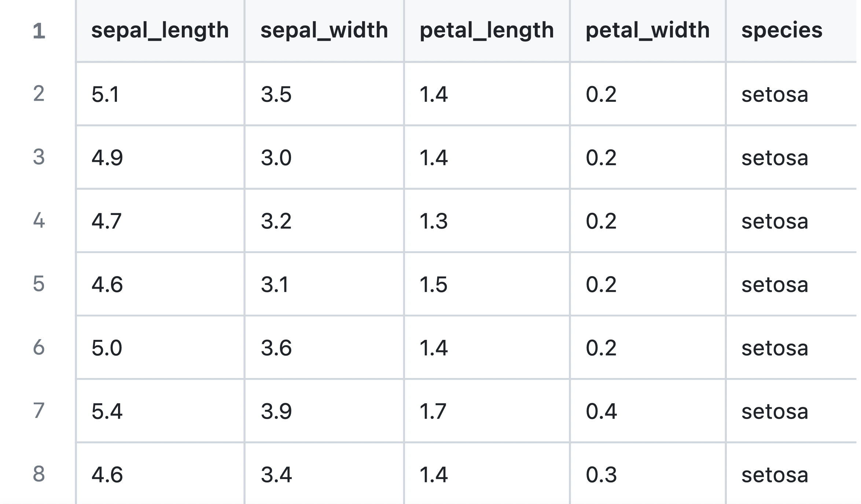Click the sepal_width column header
This screenshot has width=861, height=504.
[x=324, y=30]
